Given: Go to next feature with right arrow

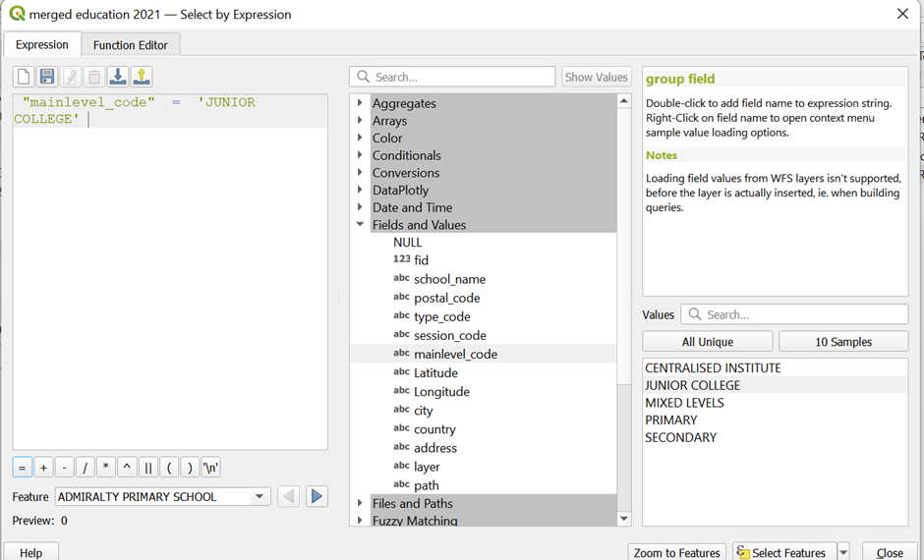Looking at the screenshot, I should tap(317, 496).
